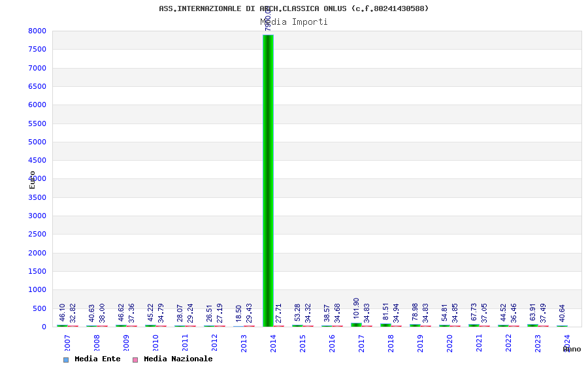The height and width of the screenshot is (392, 588).
Task: Click the 3000 y-axis tick label
Action: [37, 216]
